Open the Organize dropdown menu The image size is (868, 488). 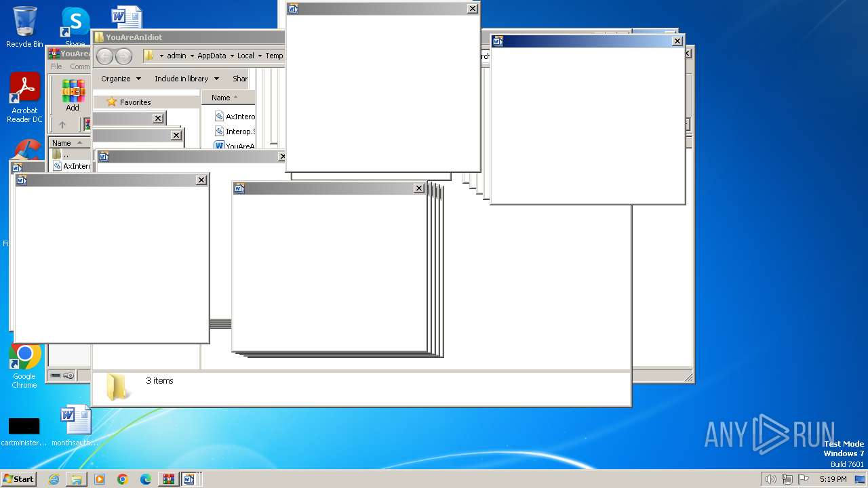click(x=121, y=79)
